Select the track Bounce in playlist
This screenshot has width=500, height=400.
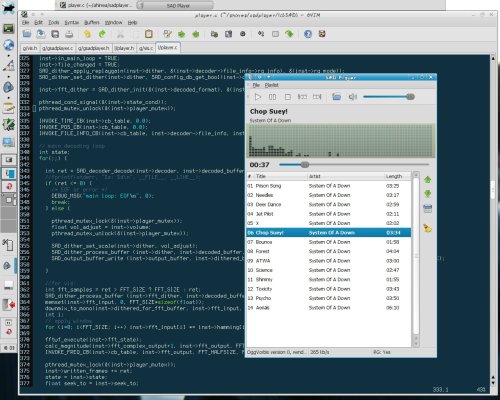(x=329, y=242)
